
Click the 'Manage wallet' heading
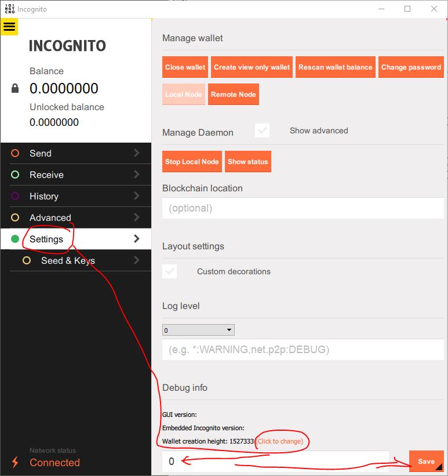pyautogui.click(x=192, y=38)
